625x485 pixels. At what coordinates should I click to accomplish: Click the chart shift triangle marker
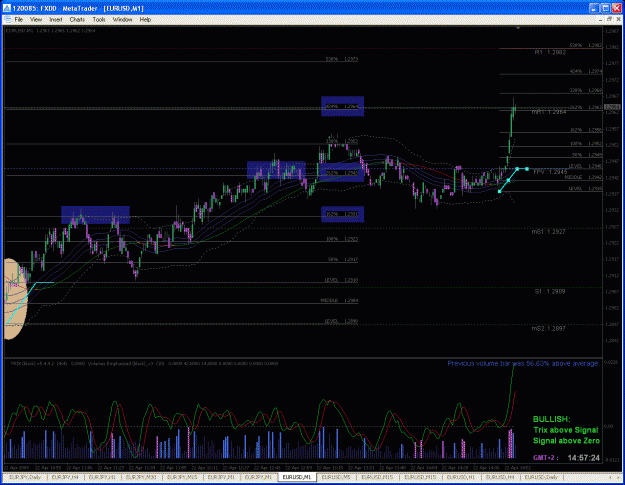click(518, 28)
